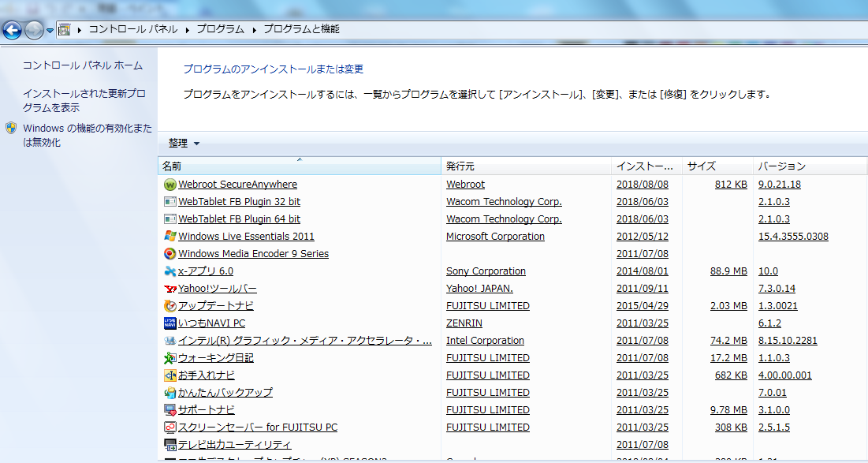Click the Forward navigation arrow button
Screen dimensions: 868x463
coord(34,30)
